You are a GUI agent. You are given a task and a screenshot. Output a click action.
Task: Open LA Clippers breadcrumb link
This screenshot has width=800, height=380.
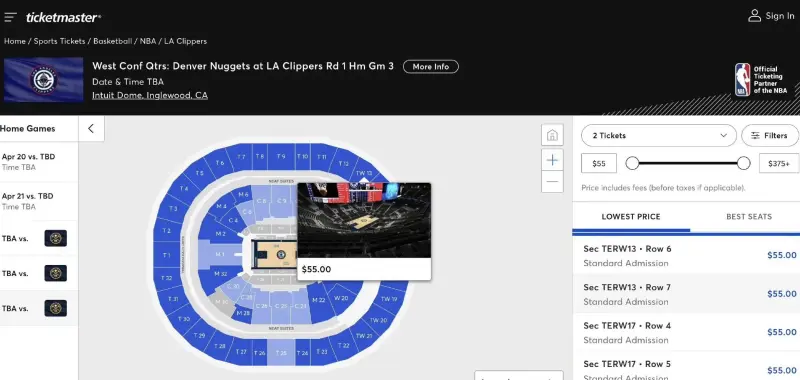click(x=185, y=41)
